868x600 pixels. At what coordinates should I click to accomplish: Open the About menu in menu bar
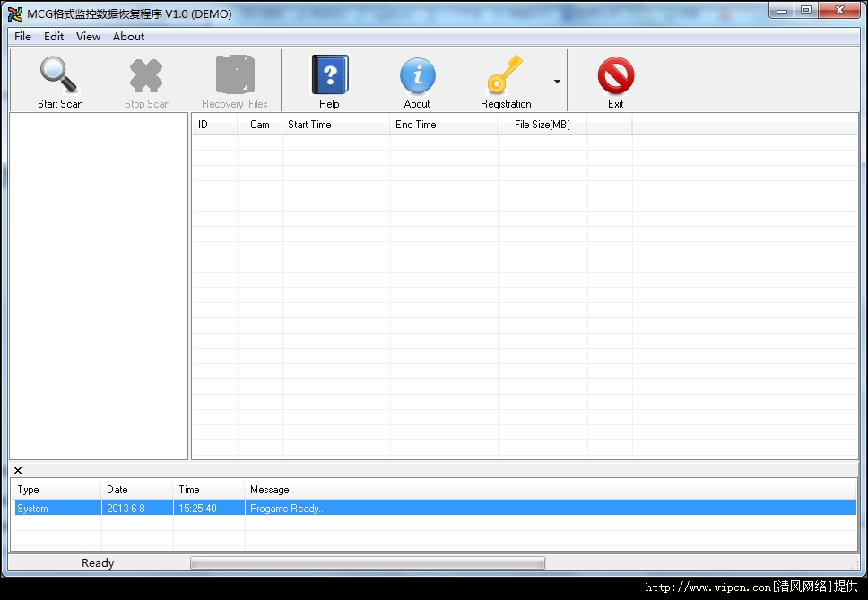pyautogui.click(x=128, y=37)
